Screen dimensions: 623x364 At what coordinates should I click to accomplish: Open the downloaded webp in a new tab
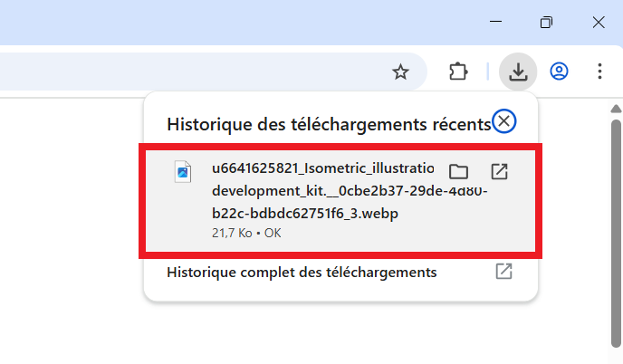[x=499, y=172]
